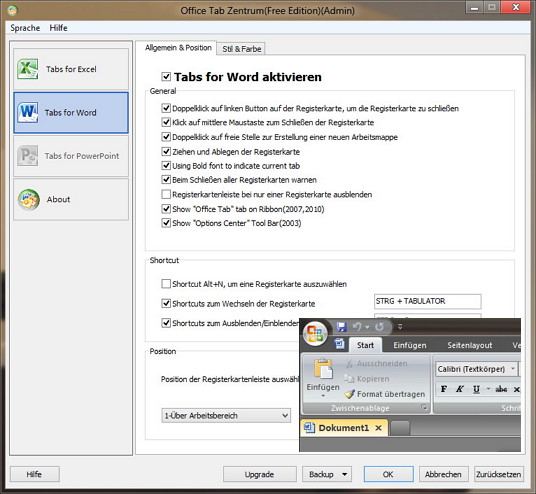Click the Hilfe button at the bottom
Screen dimensions: 536x494
pos(35,474)
